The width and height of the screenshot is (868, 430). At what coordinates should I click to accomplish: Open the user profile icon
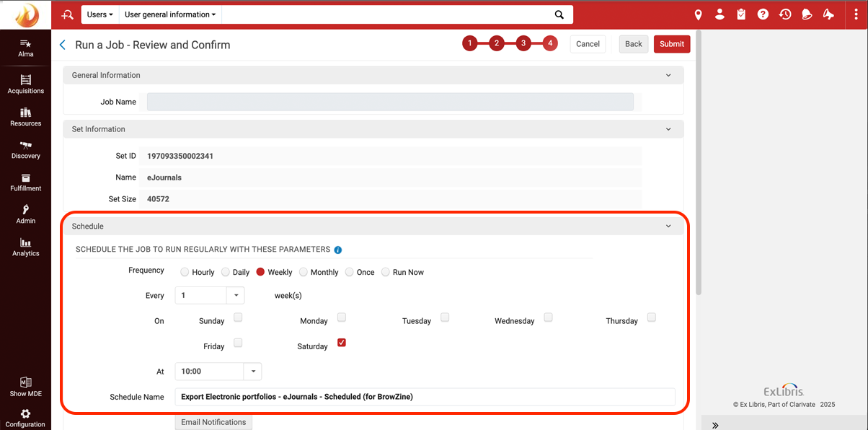click(719, 14)
